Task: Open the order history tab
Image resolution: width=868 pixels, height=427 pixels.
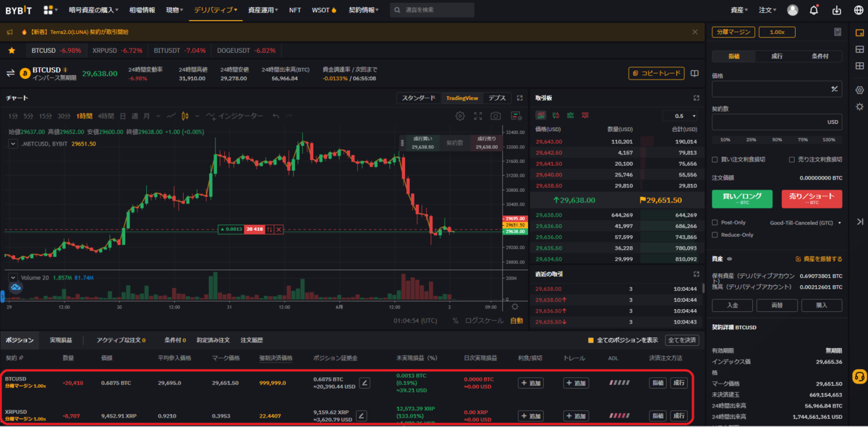Action: (252, 340)
